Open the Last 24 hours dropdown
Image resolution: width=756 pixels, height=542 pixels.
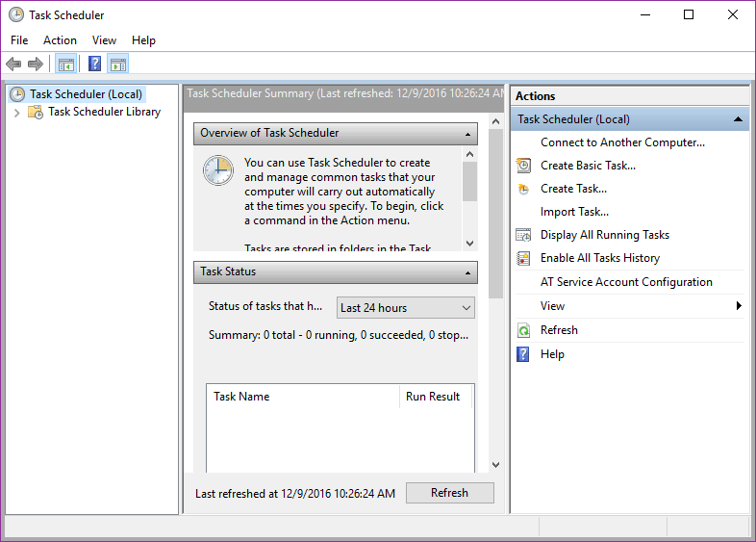tap(406, 308)
